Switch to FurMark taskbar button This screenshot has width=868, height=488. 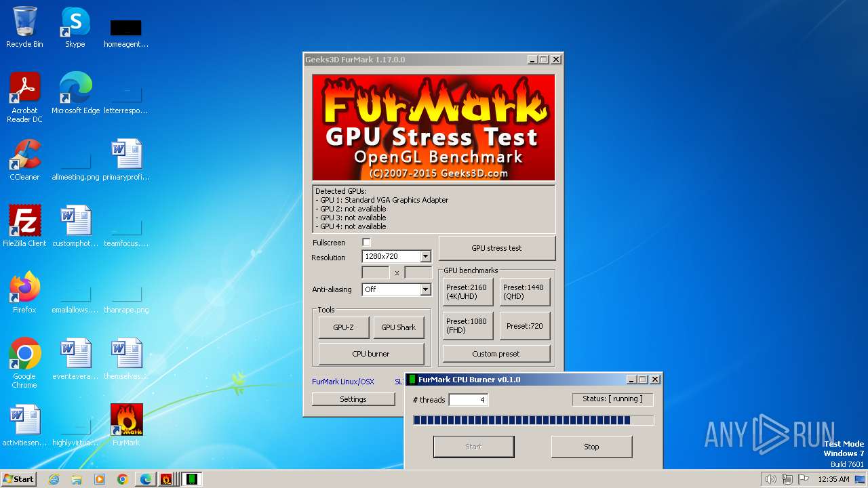167,479
